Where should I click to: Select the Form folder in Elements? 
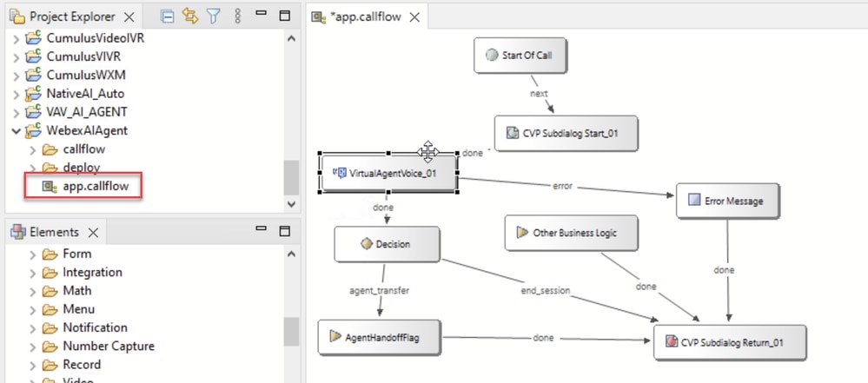click(x=77, y=254)
